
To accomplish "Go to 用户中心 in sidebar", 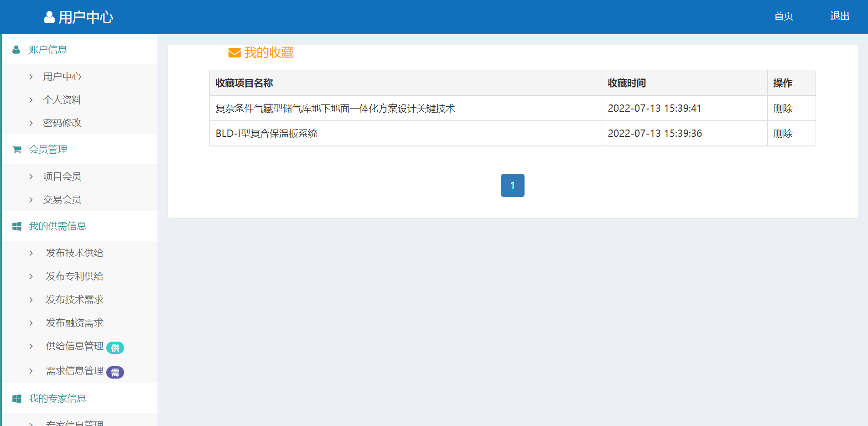I will 62,77.
